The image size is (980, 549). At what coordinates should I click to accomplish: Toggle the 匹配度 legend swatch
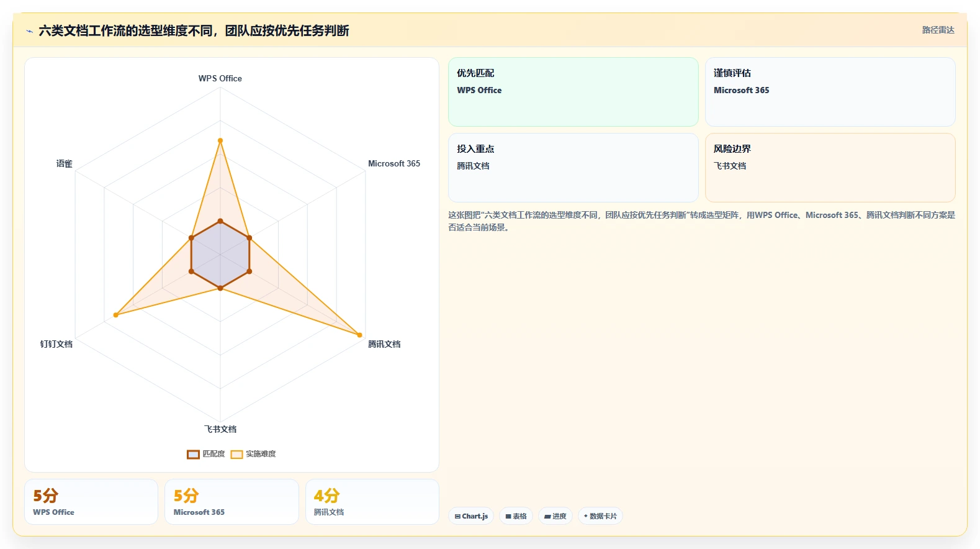point(193,454)
